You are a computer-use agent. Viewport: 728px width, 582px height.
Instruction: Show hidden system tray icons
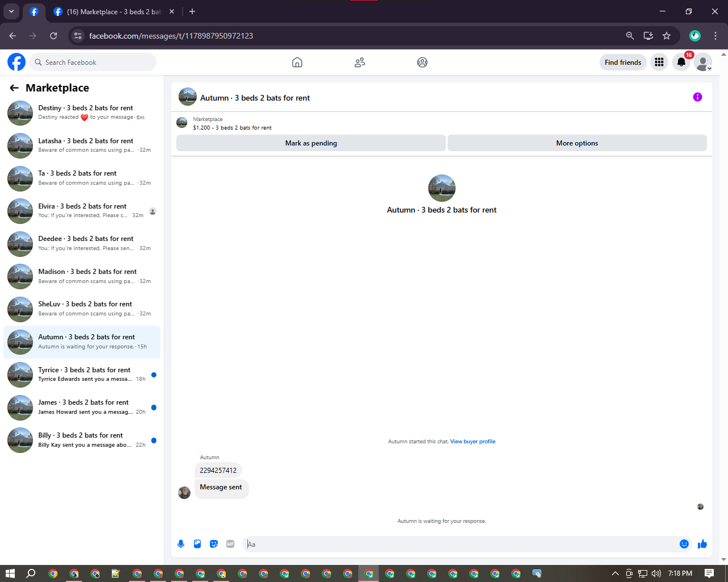(615, 573)
